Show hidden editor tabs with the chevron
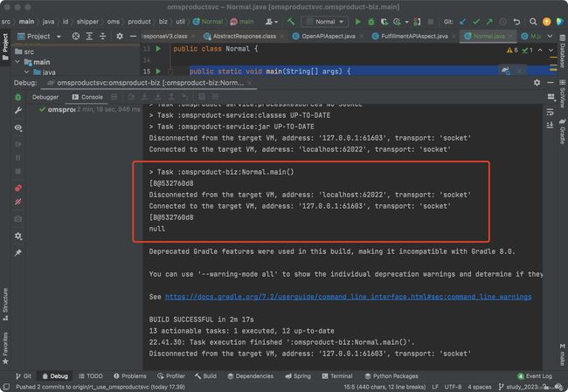The height and width of the screenshot is (392, 568). coord(550,36)
